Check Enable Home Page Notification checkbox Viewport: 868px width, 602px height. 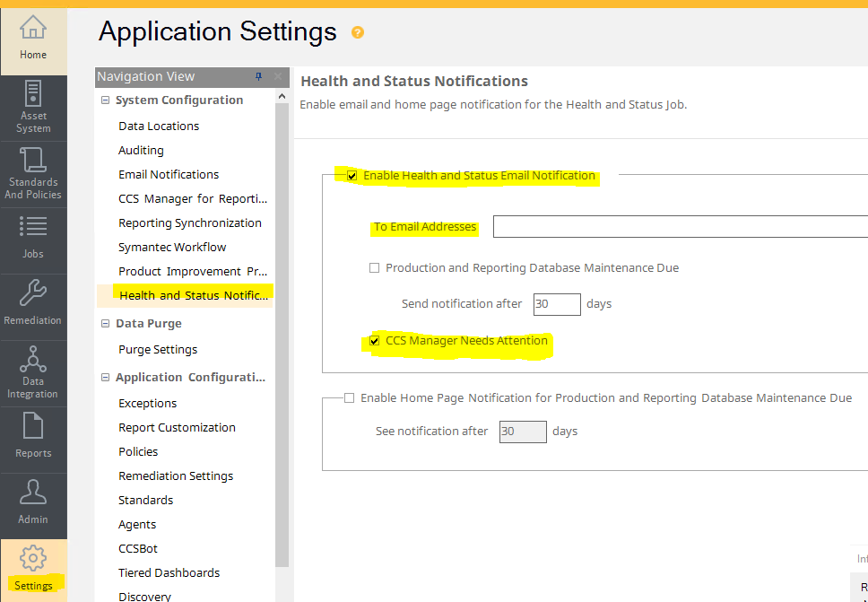coord(350,397)
